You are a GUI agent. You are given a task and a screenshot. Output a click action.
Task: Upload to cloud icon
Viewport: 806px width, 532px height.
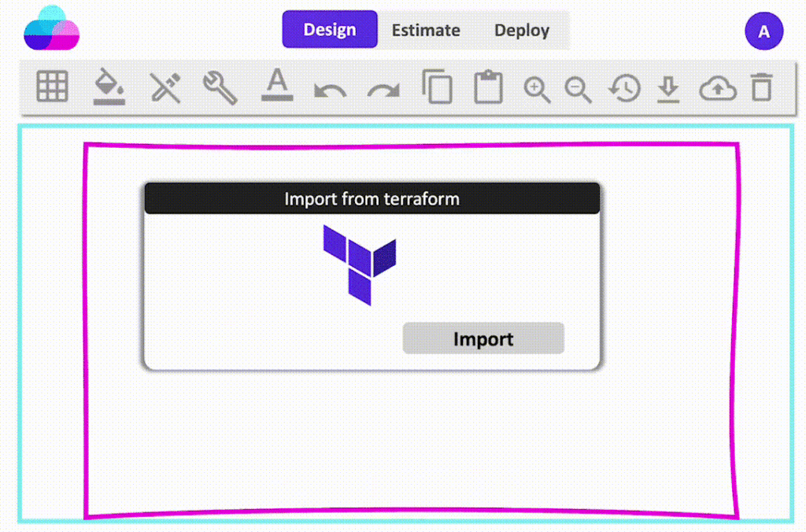[718, 88]
